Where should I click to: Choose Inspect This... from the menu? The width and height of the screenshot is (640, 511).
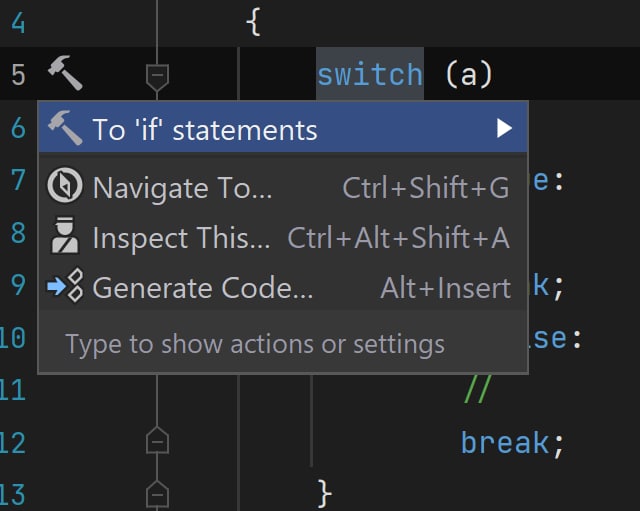[283, 237]
